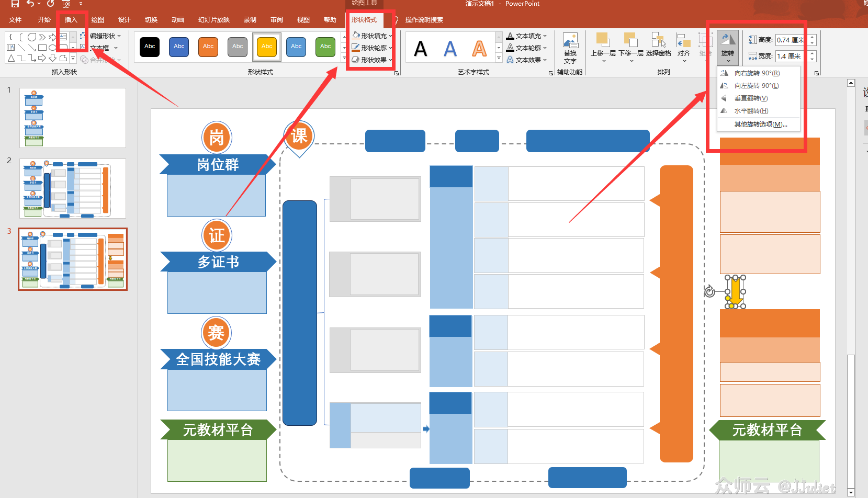Apply the dark blue Abc shape style
This screenshot has width=868, height=498.
click(179, 47)
